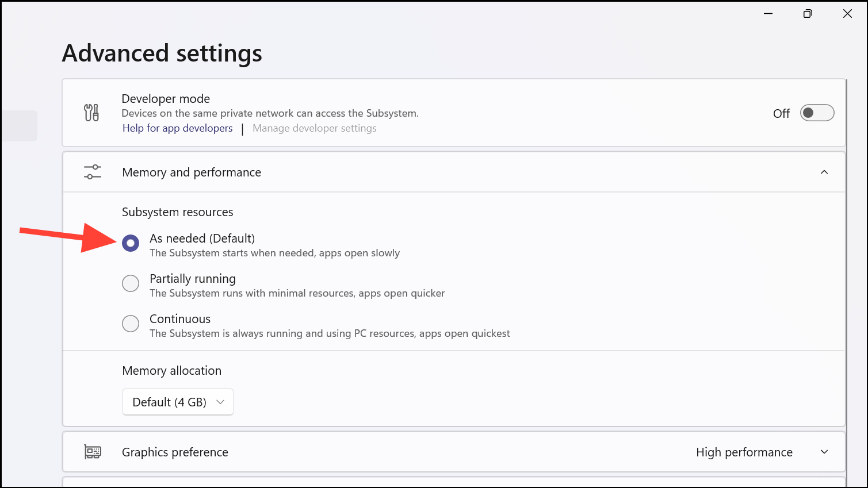Select the Partially running radio option
Viewport: 868px width, 488px height.
131,283
